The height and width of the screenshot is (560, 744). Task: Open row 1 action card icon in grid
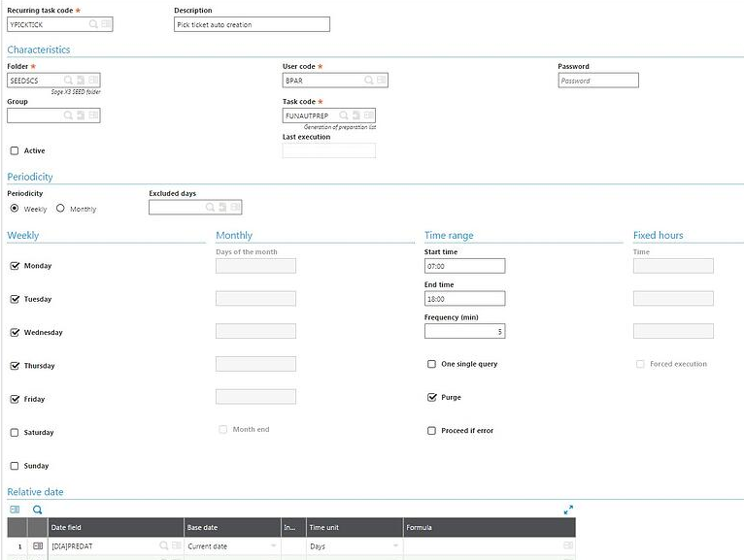tap(38, 546)
